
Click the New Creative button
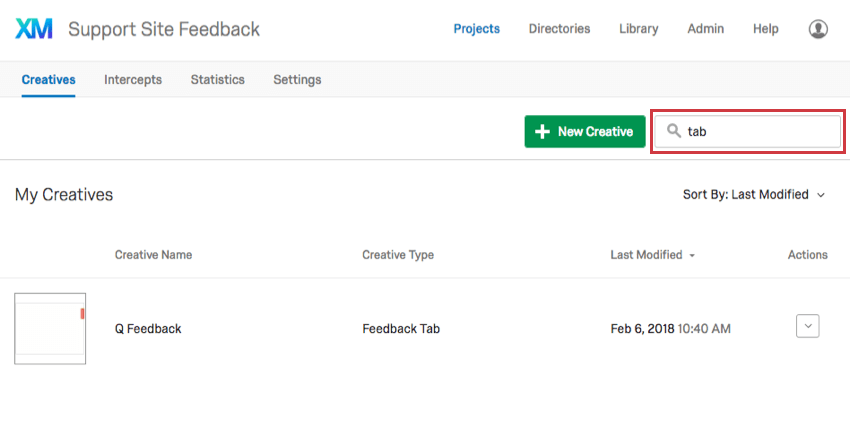585,131
